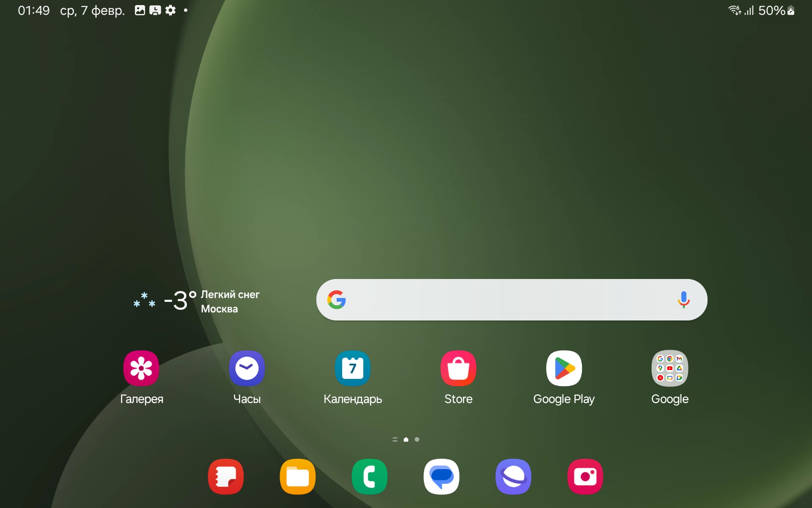Launch the green Phone app
This screenshot has width=812, height=508.
[370, 477]
